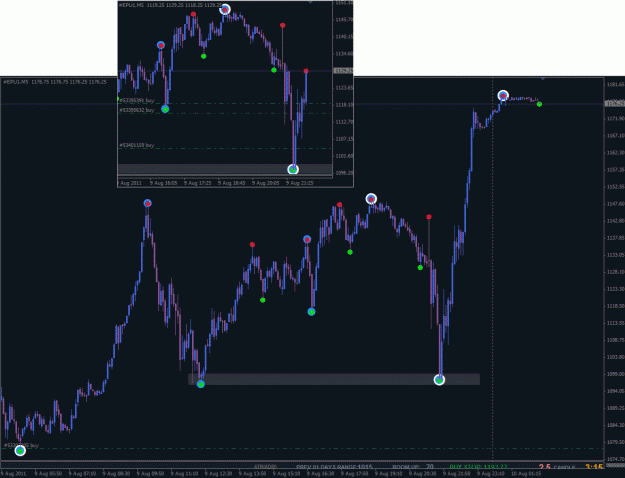Select the blue-ringed green marker at left end of gray zone
The width and height of the screenshot is (625, 478).
point(201,384)
